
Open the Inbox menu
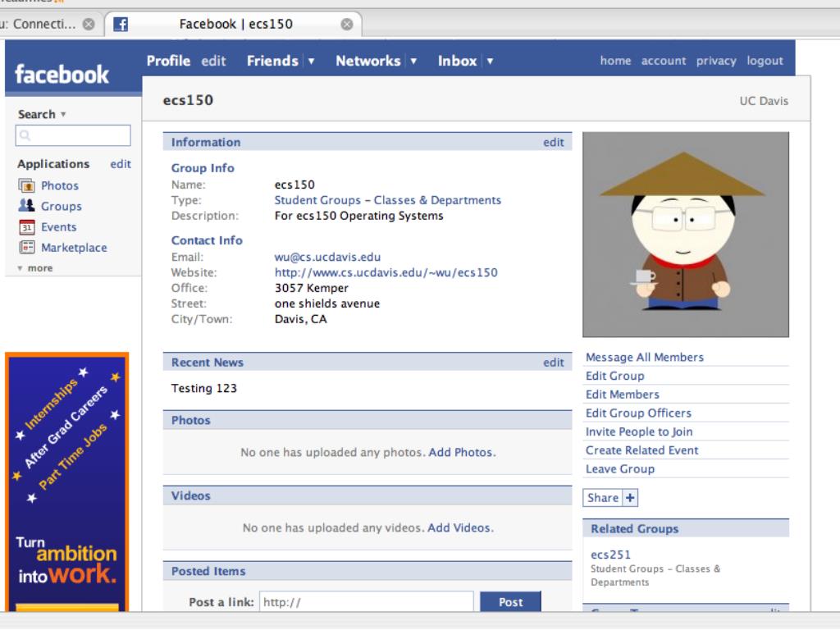457,61
